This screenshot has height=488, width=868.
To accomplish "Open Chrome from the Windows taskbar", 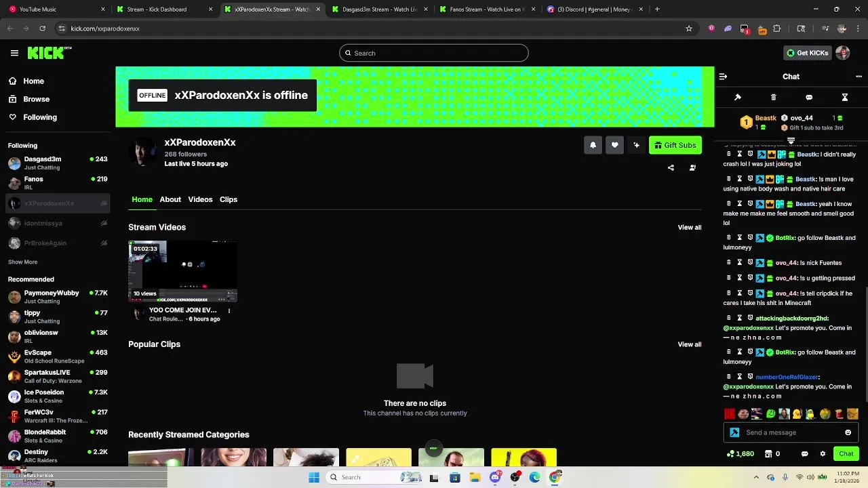I will tap(555, 477).
